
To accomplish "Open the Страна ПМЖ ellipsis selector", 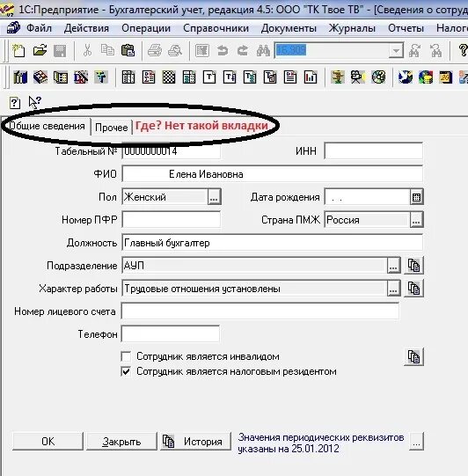I will click(x=416, y=220).
